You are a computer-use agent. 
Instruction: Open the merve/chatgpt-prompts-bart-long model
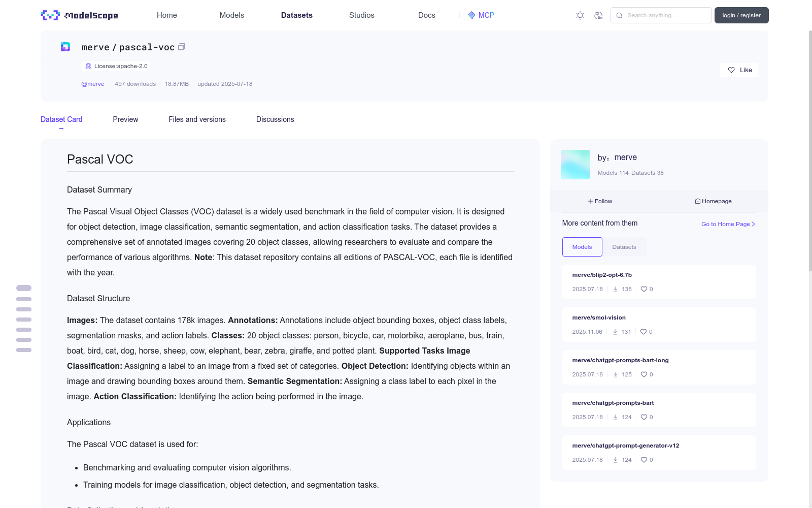click(620, 360)
